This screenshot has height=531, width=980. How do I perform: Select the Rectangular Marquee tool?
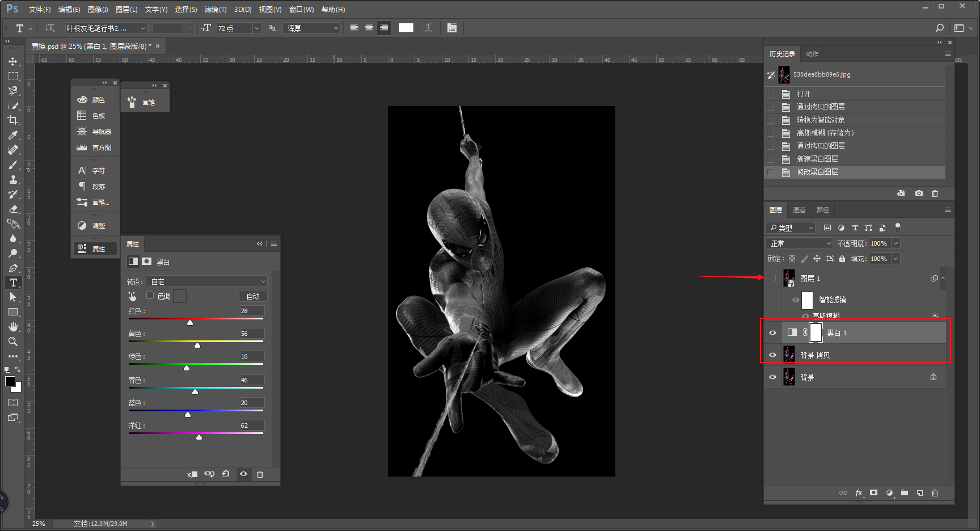[12, 76]
